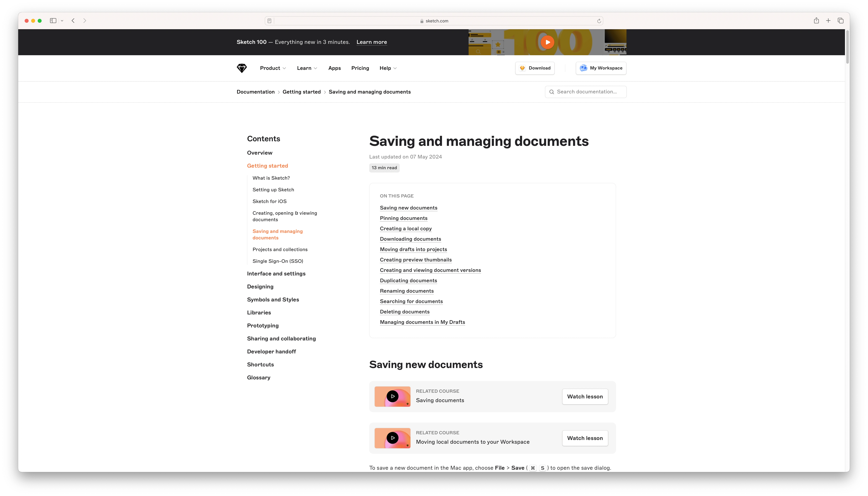Jump to Creating and viewing document versions
868x496 pixels.
430,270
